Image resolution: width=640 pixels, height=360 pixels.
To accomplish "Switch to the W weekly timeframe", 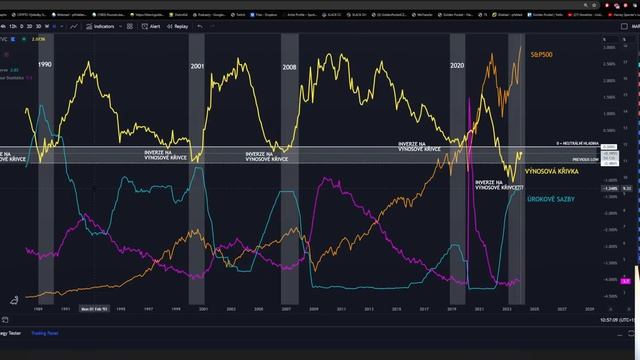I will click(x=47, y=26).
